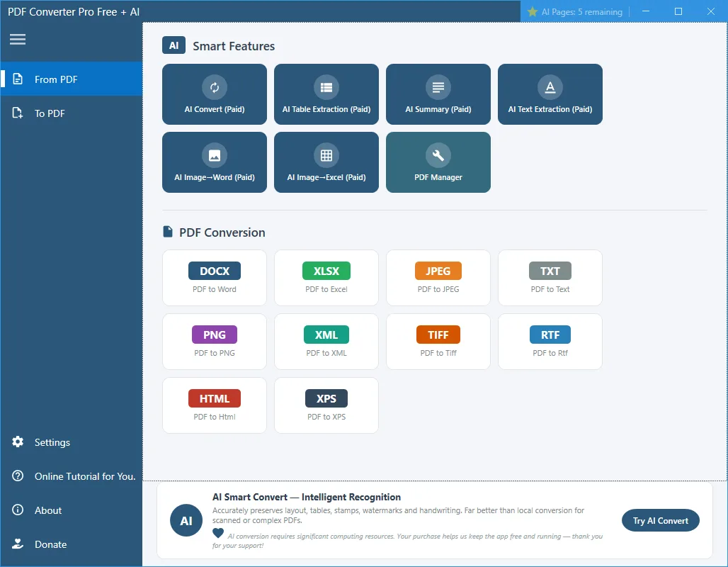Open the About sidebar label
728x567 pixels.
[48, 510]
